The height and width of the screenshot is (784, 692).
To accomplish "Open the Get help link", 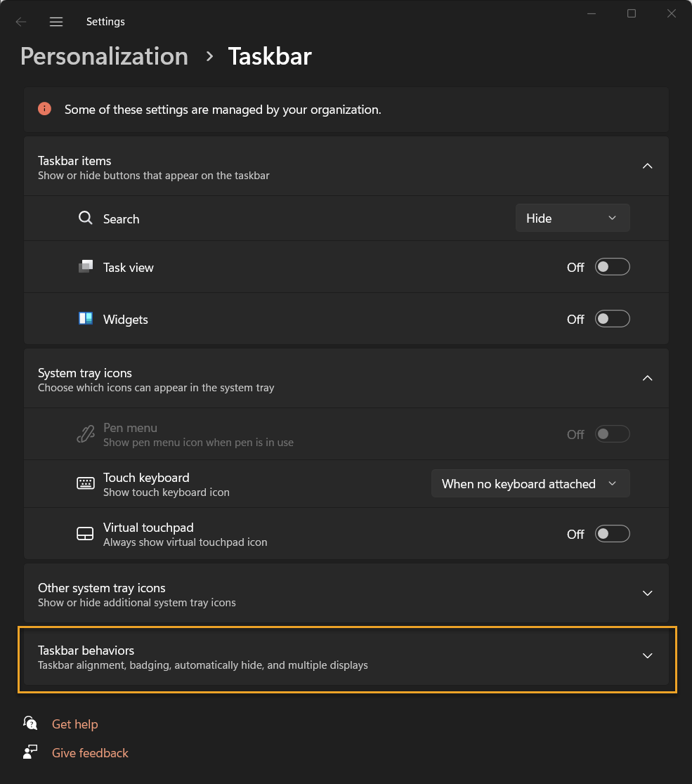I will tap(74, 724).
